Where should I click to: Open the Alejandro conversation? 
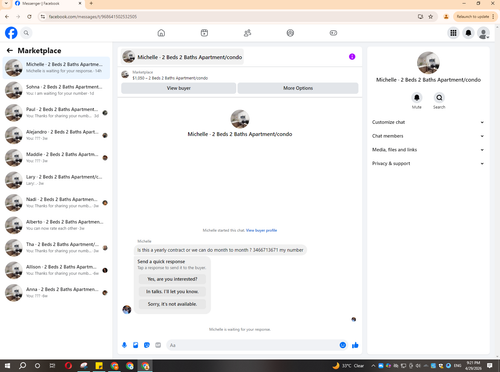[x=56, y=135]
